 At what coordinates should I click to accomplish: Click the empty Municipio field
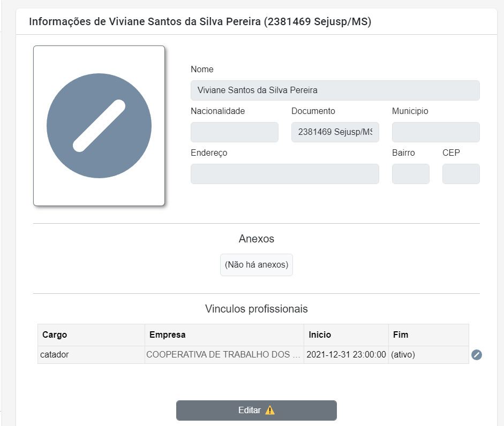[435, 132]
